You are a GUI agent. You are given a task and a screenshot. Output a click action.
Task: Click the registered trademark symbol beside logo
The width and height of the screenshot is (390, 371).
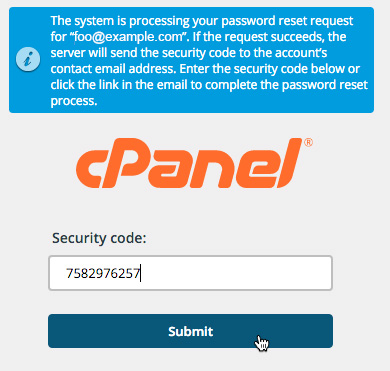[x=309, y=143]
